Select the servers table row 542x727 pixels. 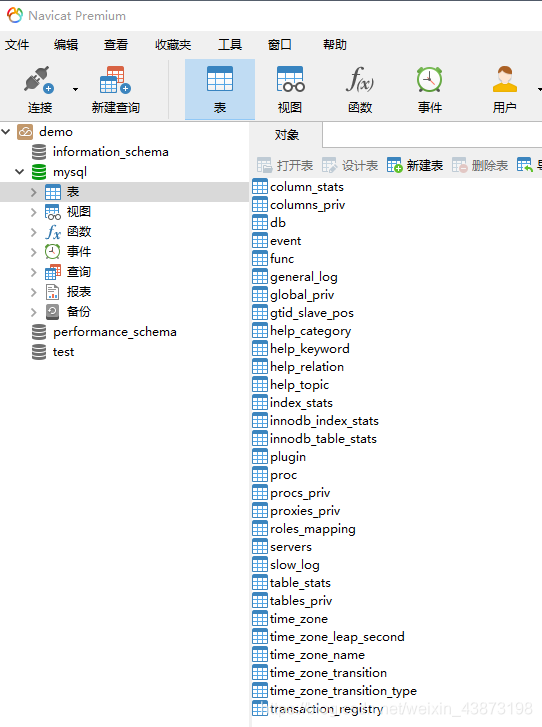[x=282, y=547]
